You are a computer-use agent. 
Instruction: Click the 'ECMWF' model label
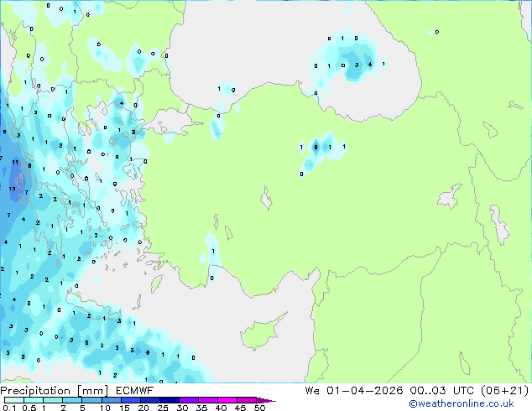coord(135,391)
